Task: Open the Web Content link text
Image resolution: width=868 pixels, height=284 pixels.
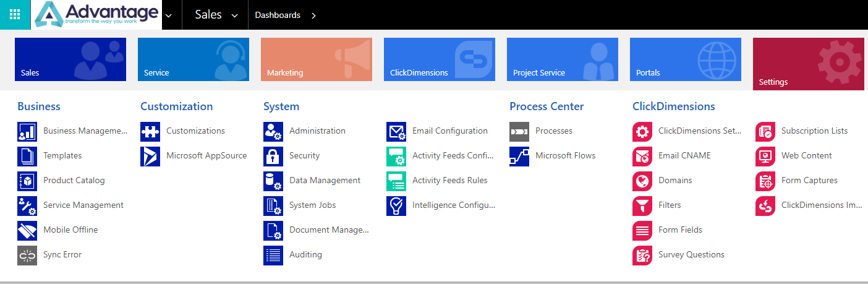Action: [807, 156]
